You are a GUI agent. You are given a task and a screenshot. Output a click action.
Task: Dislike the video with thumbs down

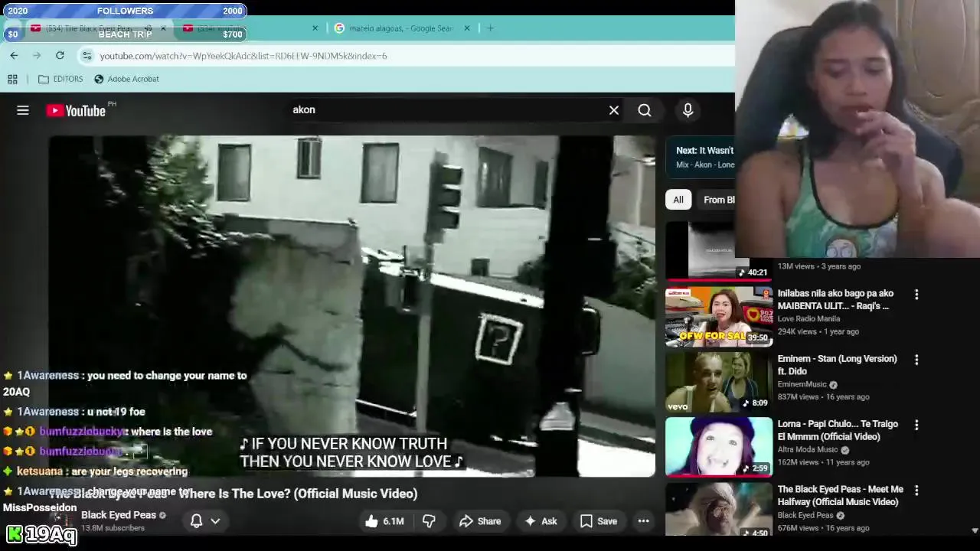tap(429, 521)
